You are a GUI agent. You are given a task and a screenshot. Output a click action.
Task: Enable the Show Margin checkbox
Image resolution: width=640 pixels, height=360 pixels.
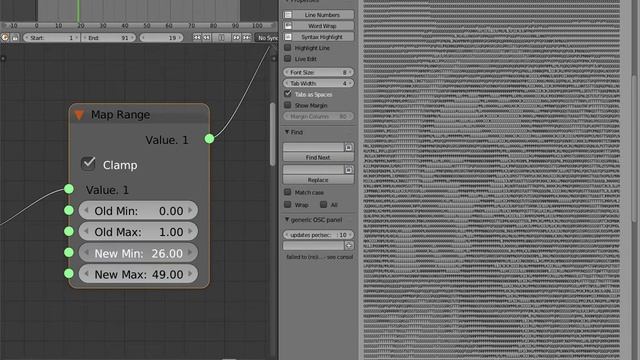pyautogui.click(x=288, y=105)
